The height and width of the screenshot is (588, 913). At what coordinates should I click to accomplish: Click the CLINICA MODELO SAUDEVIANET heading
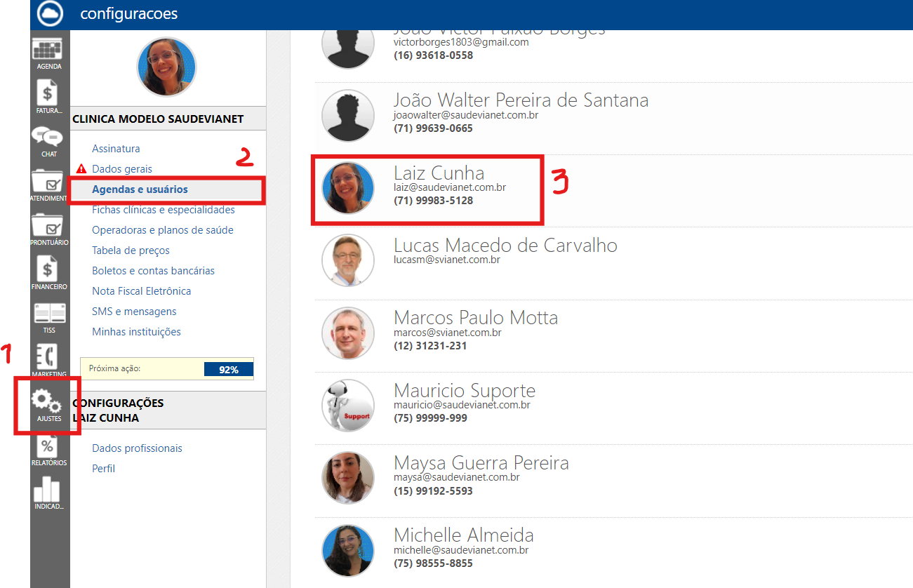(x=158, y=119)
